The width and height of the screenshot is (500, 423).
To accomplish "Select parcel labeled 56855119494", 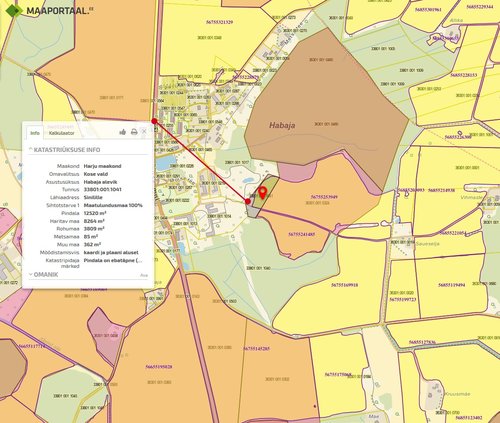I will (x=451, y=285).
